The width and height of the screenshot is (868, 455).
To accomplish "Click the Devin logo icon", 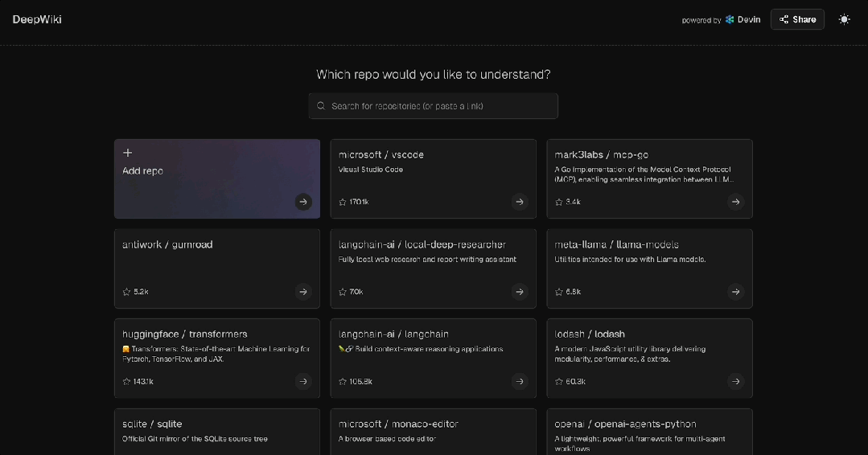I will (730, 19).
